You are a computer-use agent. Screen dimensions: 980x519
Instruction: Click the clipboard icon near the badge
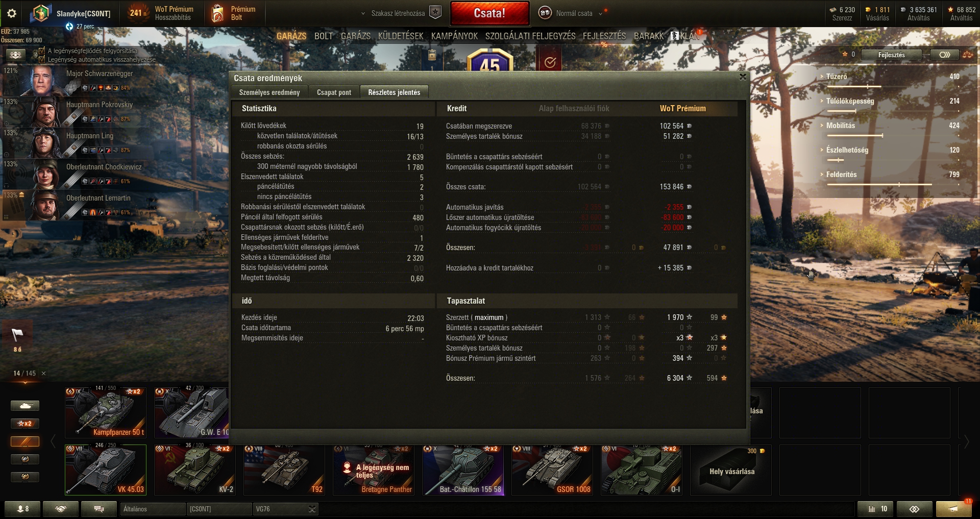(432, 55)
